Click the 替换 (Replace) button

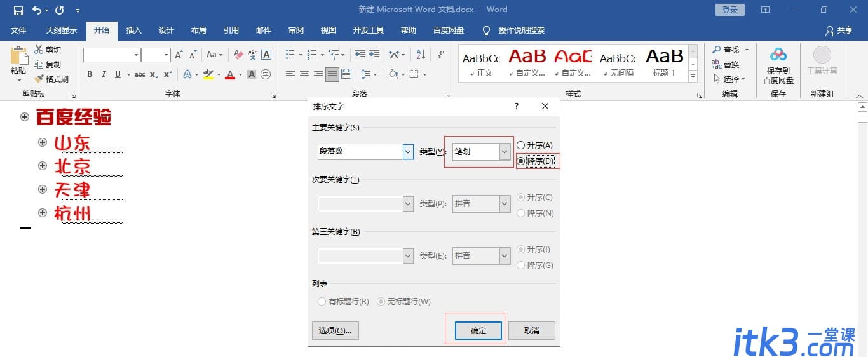pos(726,64)
